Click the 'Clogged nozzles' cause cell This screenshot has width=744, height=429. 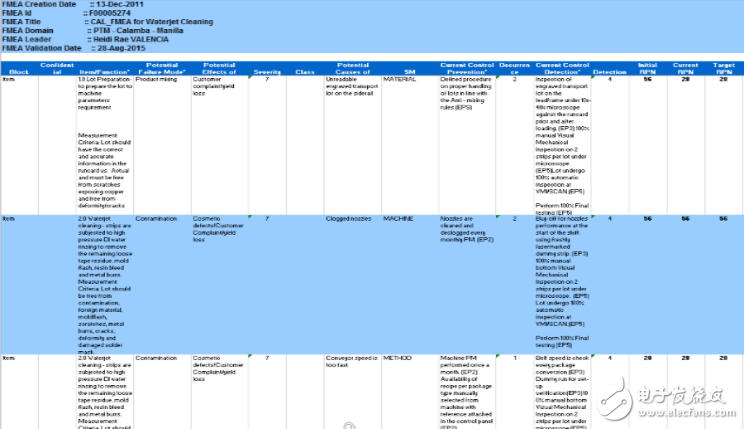[352, 217]
